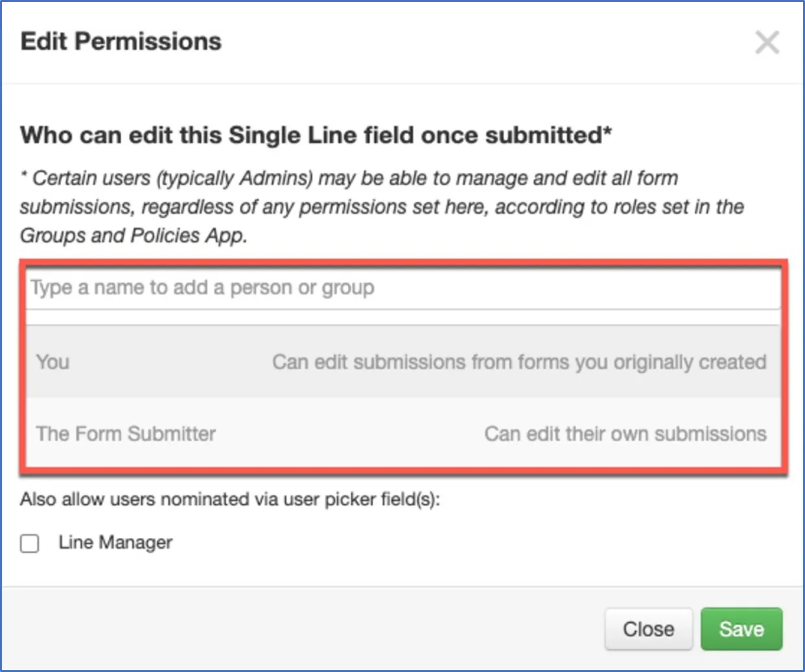This screenshot has width=805, height=672.
Task: Dismiss the dialog with the X icon
Action: 767,43
